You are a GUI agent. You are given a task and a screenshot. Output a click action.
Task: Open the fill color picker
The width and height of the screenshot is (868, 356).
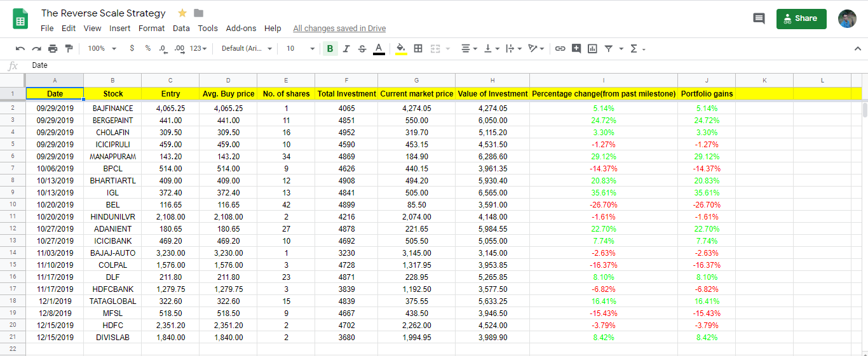coord(401,49)
